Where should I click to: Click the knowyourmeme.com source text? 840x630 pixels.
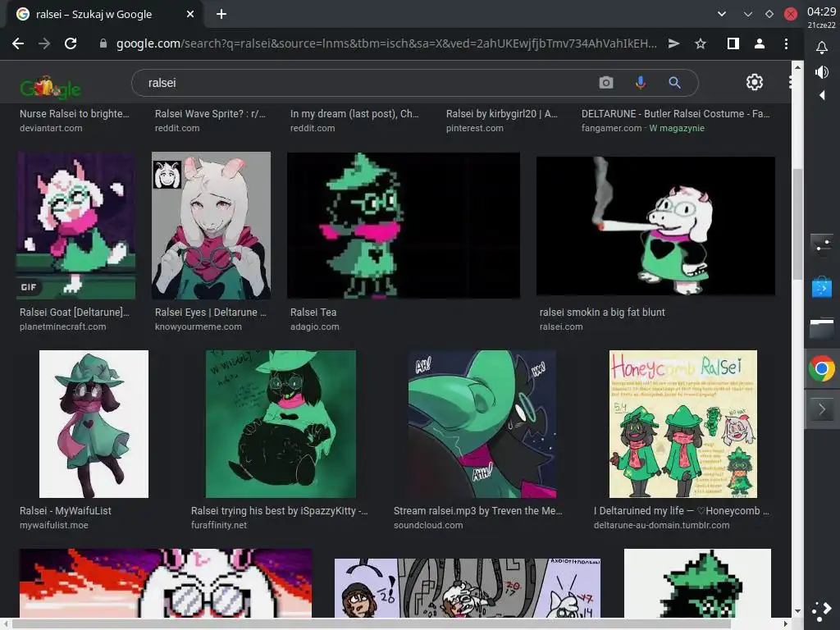(x=199, y=326)
